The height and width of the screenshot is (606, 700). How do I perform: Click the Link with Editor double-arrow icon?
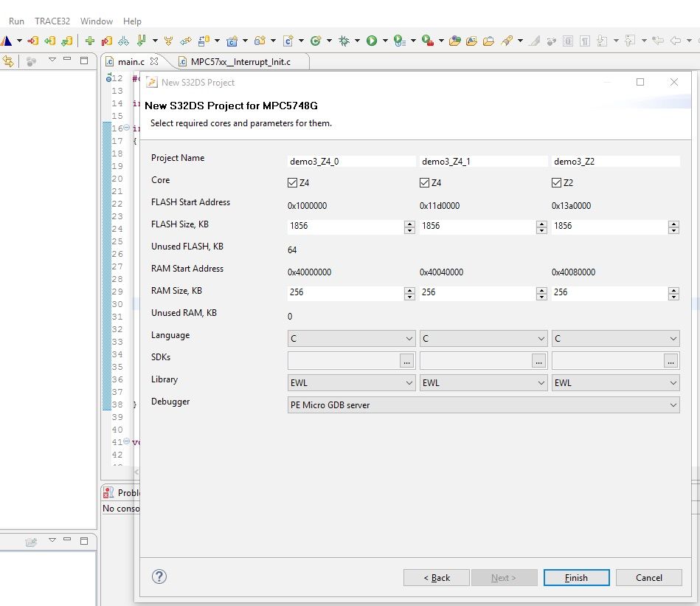[8, 61]
